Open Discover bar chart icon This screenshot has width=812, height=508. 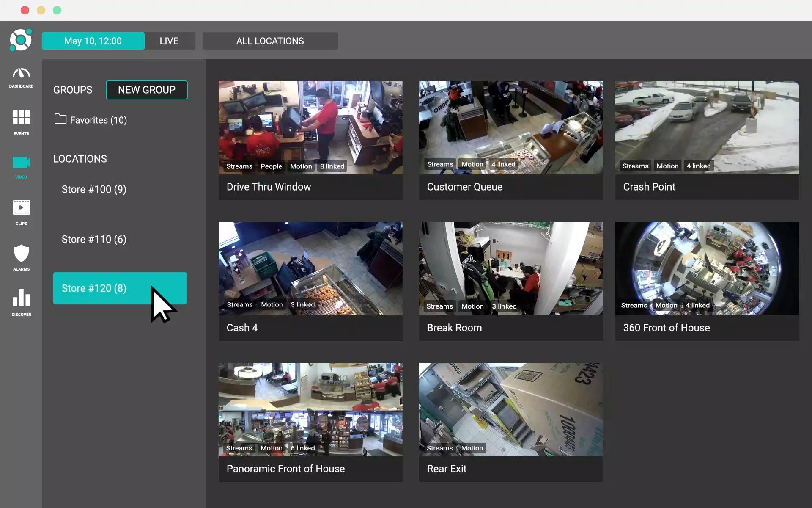pyautogui.click(x=21, y=298)
